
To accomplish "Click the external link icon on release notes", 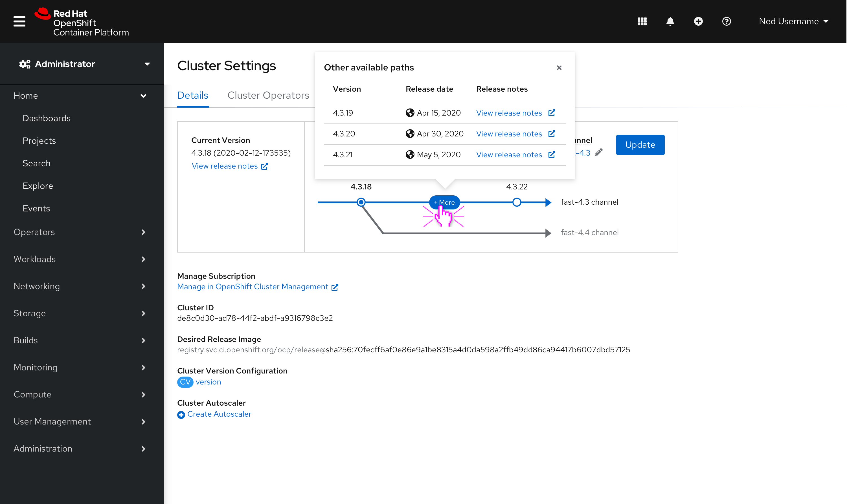I will click(x=552, y=113).
